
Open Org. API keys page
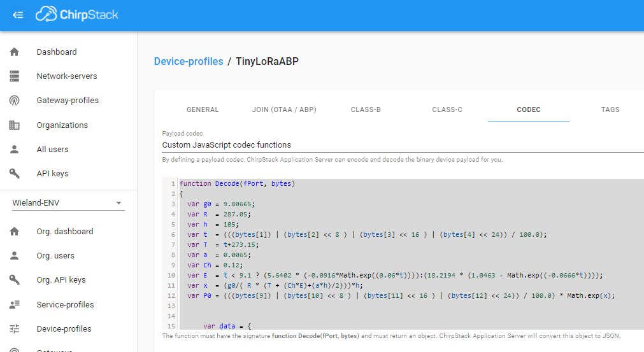coord(61,280)
